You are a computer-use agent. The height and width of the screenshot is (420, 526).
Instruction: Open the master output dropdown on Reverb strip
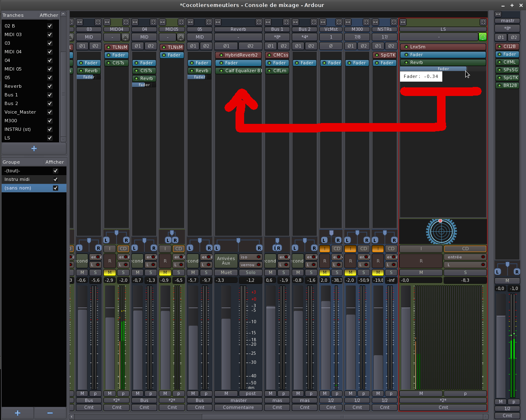[x=238, y=400]
